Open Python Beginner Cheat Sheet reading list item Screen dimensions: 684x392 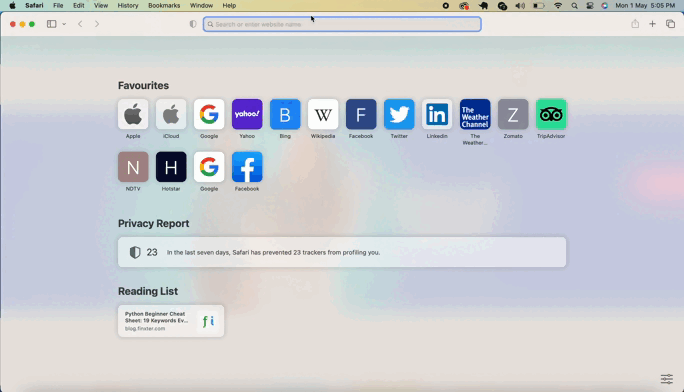coord(171,321)
